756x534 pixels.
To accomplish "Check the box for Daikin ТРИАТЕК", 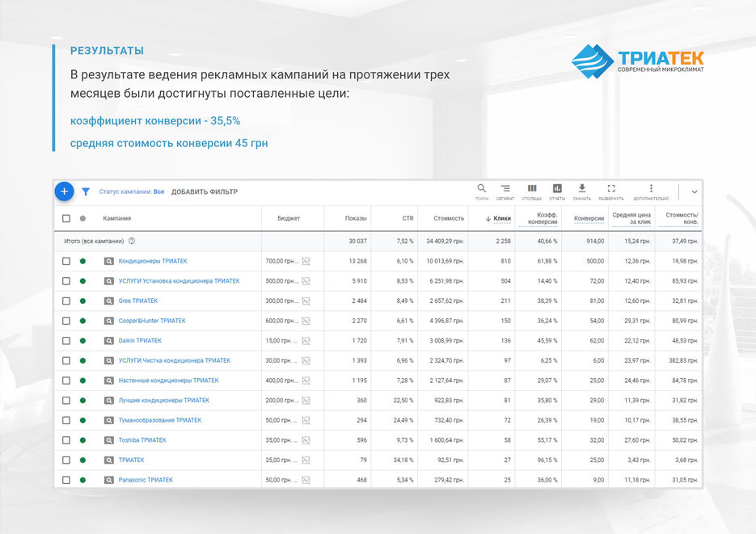I will pyautogui.click(x=66, y=340).
